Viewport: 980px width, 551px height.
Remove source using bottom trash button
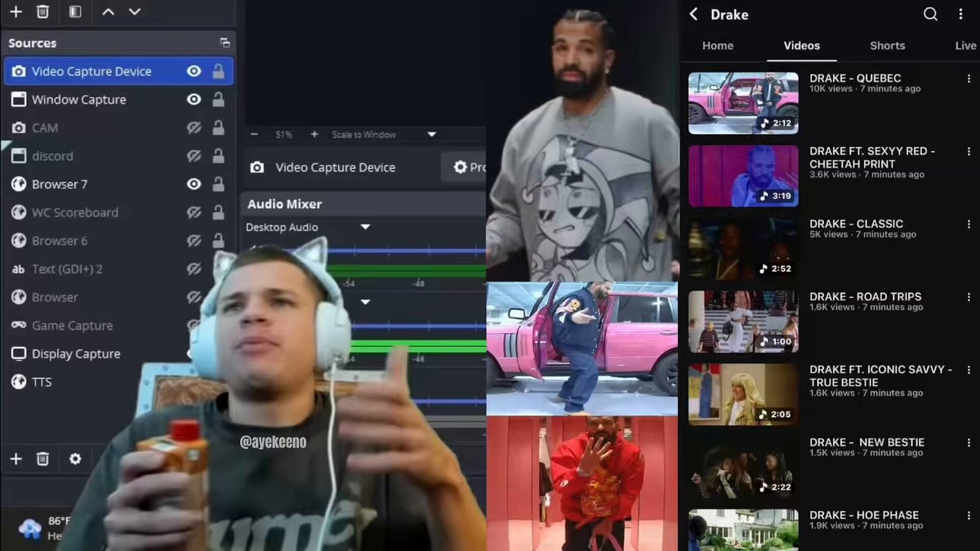(x=43, y=459)
